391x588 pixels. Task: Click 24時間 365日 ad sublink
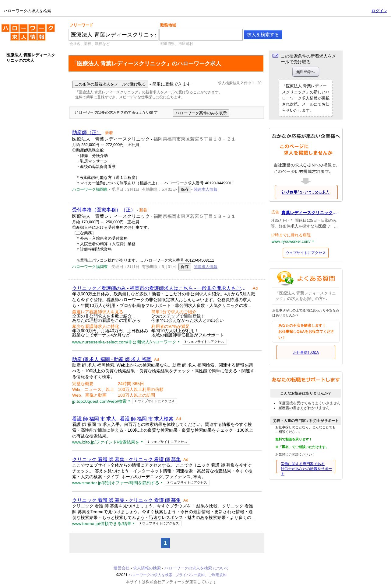coord(131,384)
